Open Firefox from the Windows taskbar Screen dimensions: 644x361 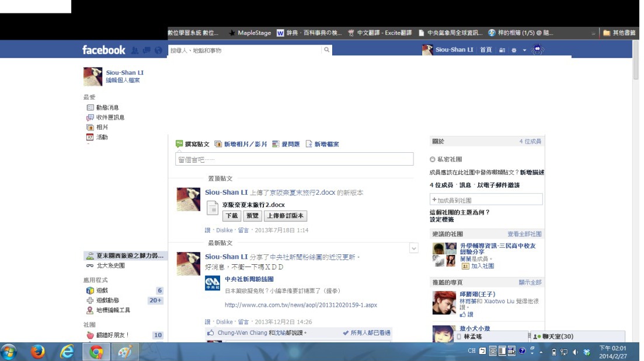click(x=38, y=352)
